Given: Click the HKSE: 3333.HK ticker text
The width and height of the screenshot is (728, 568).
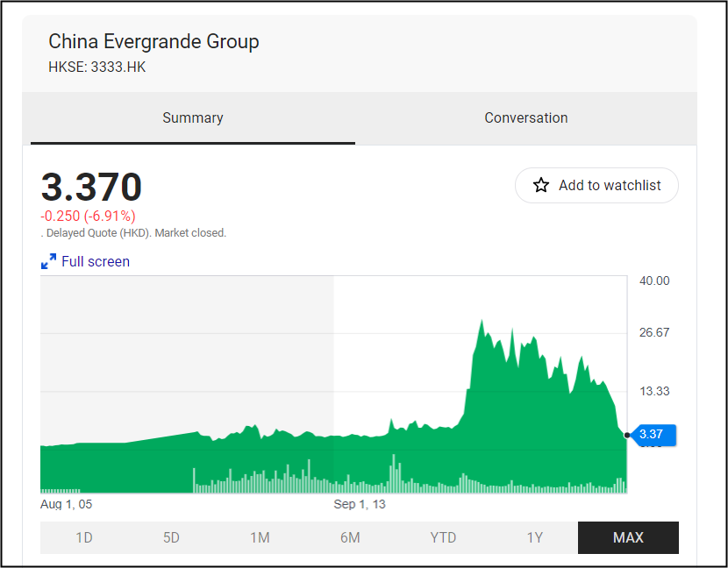Looking at the screenshot, I should (97, 67).
